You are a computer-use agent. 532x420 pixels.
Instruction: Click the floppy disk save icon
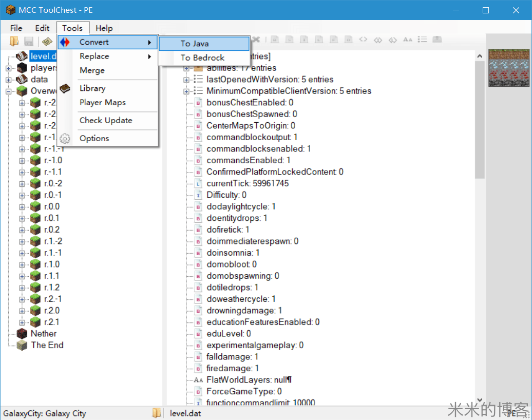(x=29, y=42)
